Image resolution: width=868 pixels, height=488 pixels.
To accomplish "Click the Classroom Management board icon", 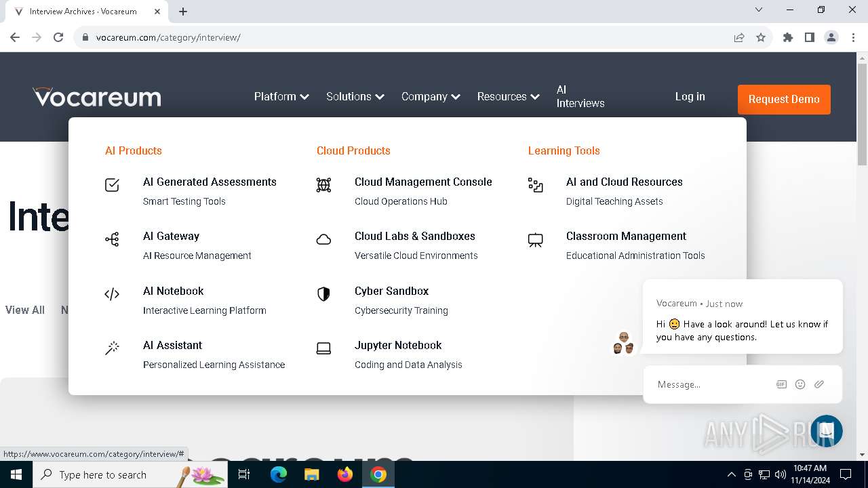I will pyautogui.click(x=535, y=240).
